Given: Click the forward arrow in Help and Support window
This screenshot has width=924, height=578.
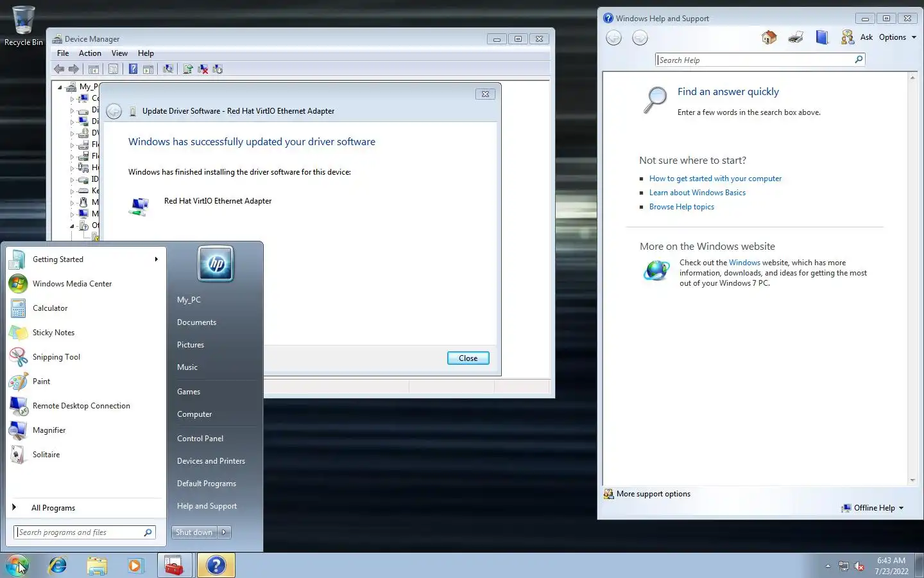Looking at the screenshot, I should coord(640,38).
